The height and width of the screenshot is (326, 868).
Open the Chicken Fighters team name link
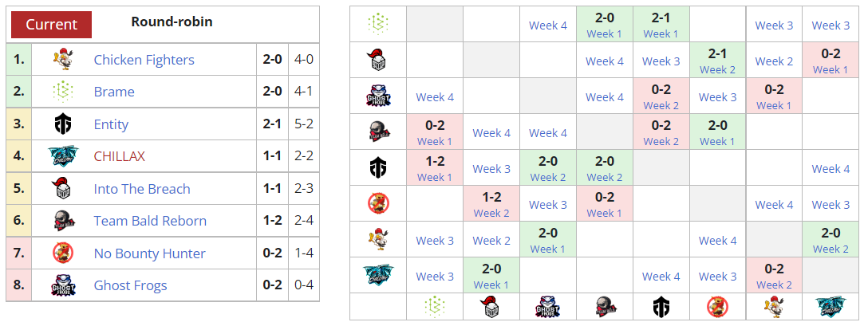point(144,60)
